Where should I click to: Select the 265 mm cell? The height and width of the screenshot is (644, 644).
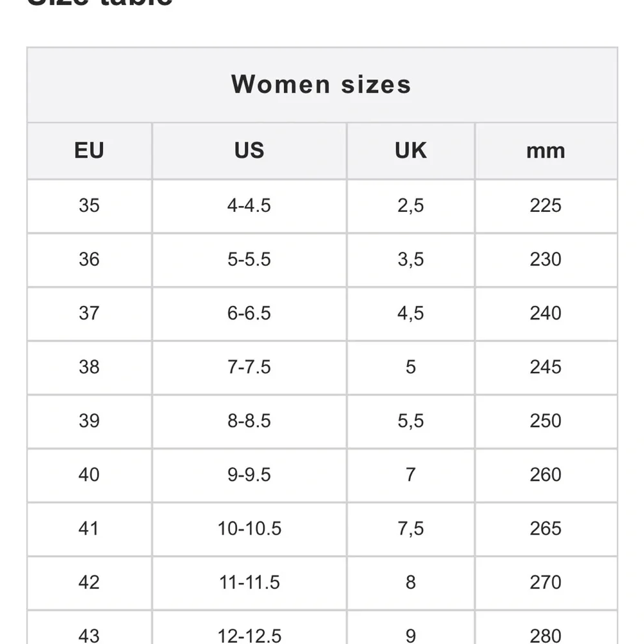[545, 529]
